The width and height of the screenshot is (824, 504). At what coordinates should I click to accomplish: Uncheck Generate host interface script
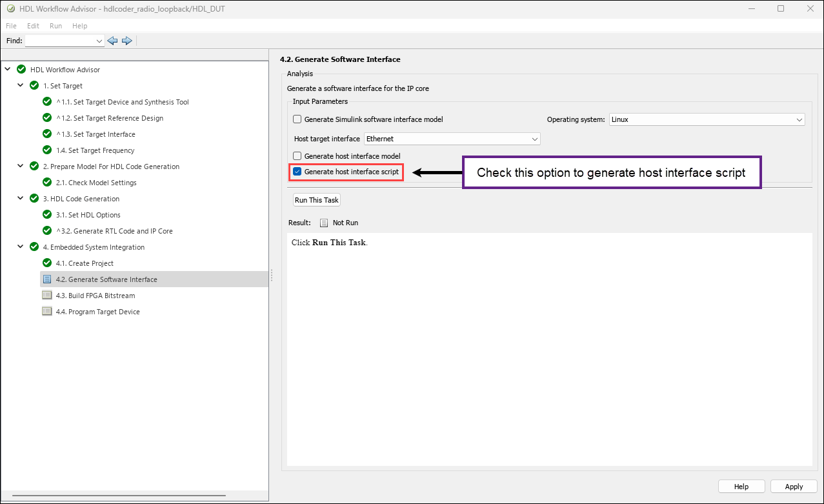297,172
